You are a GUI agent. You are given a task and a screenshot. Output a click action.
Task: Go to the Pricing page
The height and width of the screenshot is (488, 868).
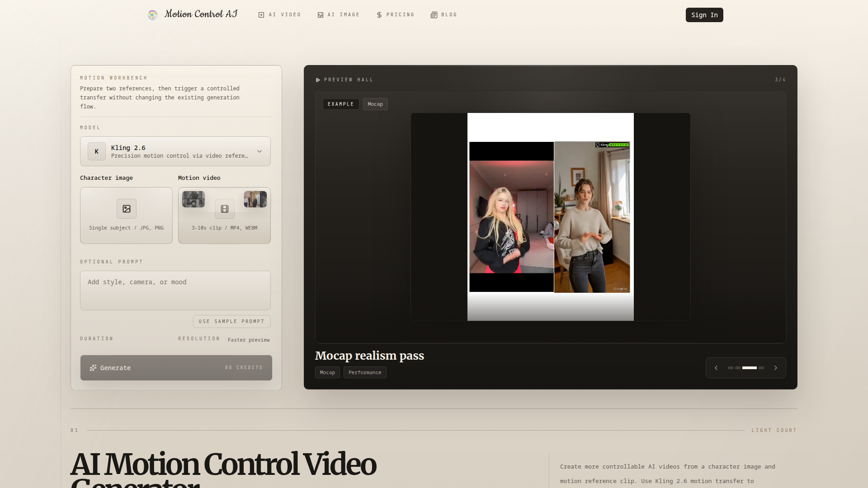coord(396,15)
